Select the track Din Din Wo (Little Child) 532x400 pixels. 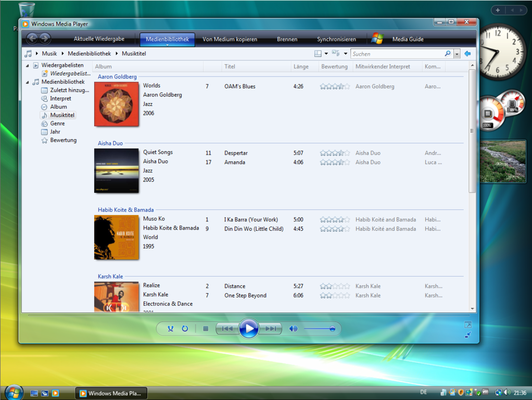coord(253,229)
